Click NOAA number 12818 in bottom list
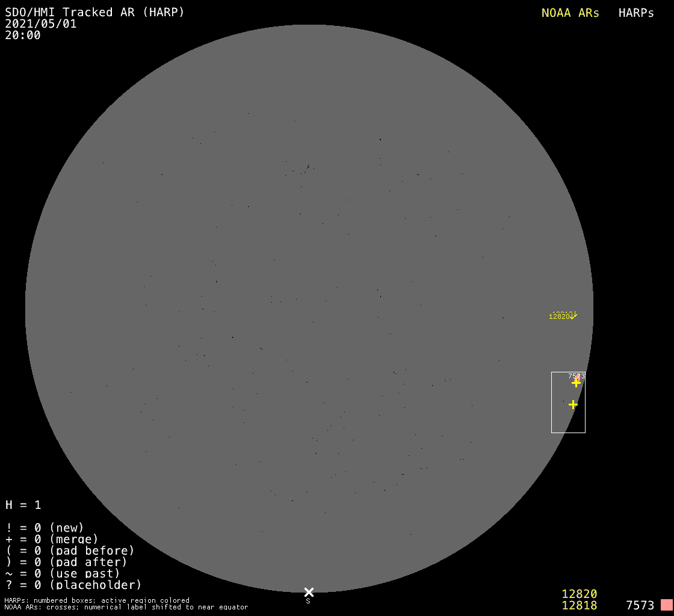 point(579,606)
